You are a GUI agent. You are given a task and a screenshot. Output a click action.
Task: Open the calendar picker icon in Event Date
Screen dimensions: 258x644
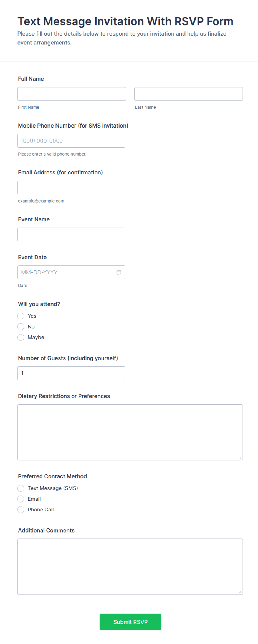119,272
